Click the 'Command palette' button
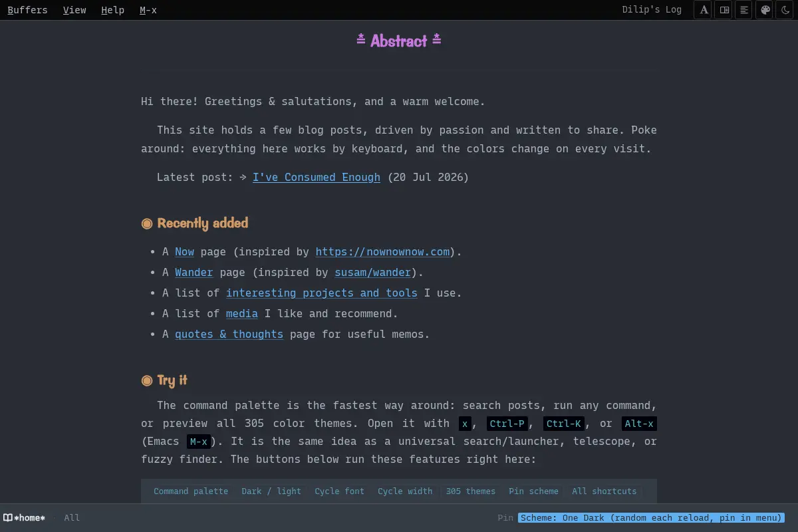798x532 pixels. click(x=191, y=491)
